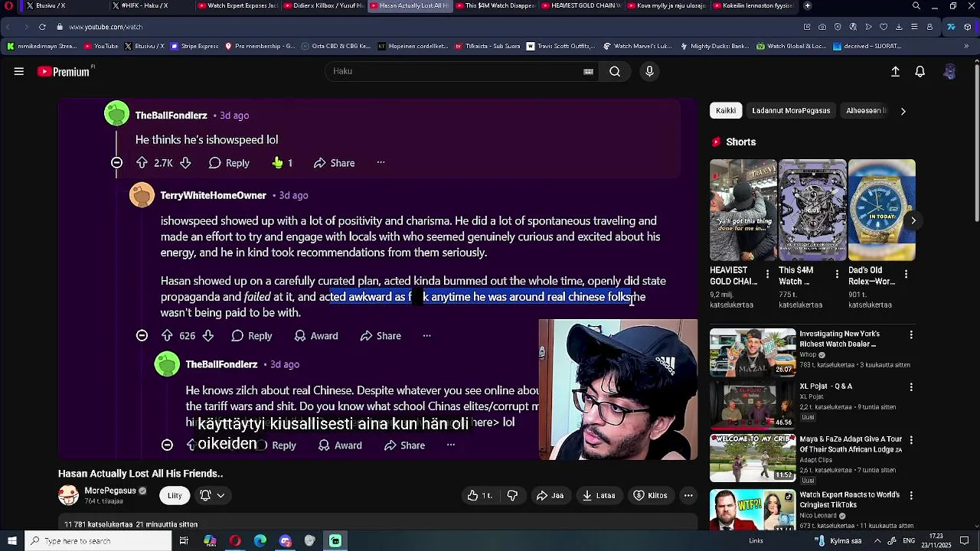
Task: Downvote TheBallFondlerz 2.7K comment
Action: pos(185,163)
